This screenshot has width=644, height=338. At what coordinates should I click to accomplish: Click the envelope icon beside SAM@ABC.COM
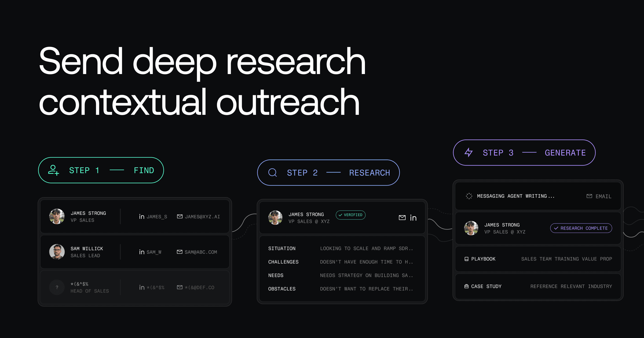point(180,252)
